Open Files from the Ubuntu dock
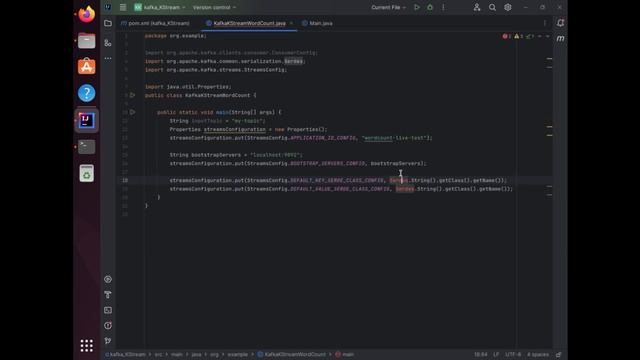640x360 pixels. click(x=87, y=40)
